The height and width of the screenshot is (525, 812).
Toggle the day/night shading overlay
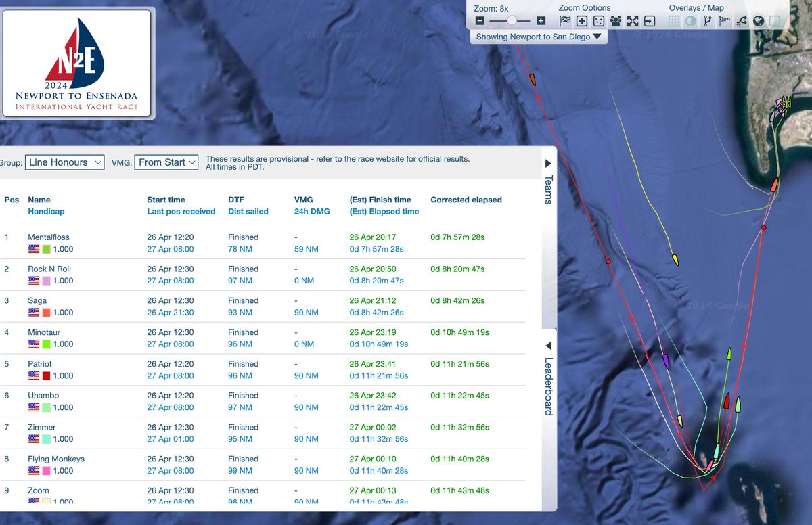coord(691,21)
